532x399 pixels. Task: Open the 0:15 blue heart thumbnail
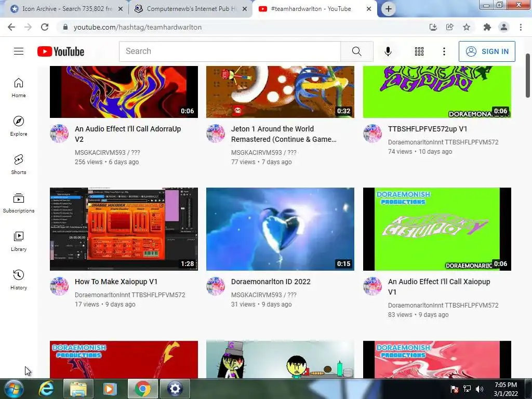(x=280, y=229)
